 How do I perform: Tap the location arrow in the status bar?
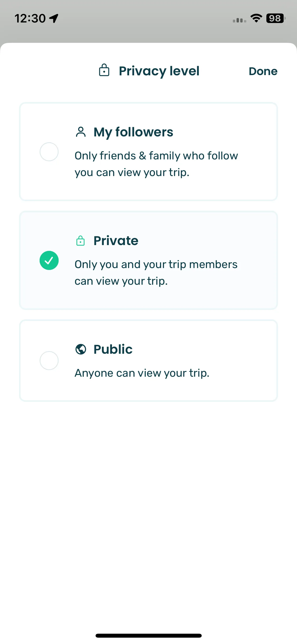pyautogui.click(x=54, y=19)
